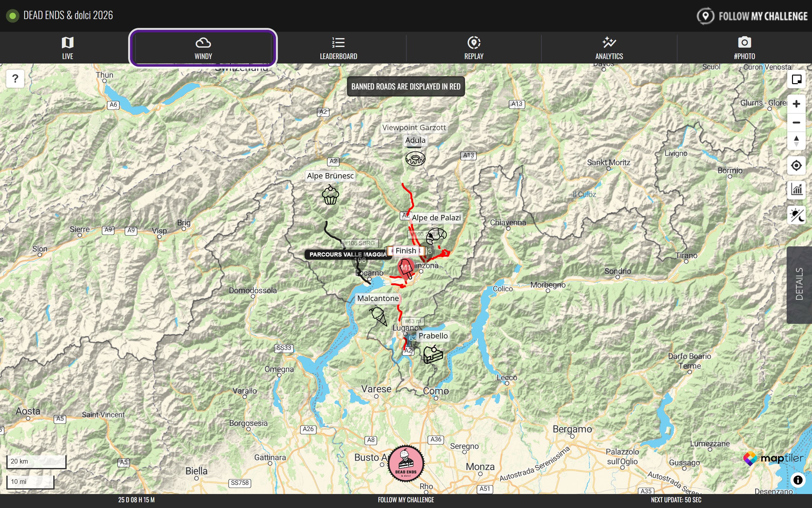This screenshot has height=508, width=812.
Task: Switch to the WINDY tab
Action: 203,48
